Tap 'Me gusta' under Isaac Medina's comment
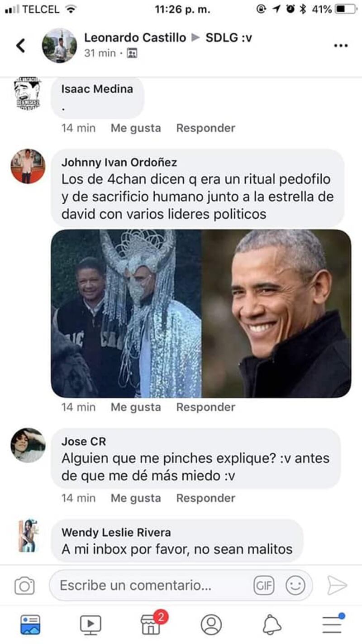The height and width of the screenshot is (644, 362). click(x=136, y=128)
